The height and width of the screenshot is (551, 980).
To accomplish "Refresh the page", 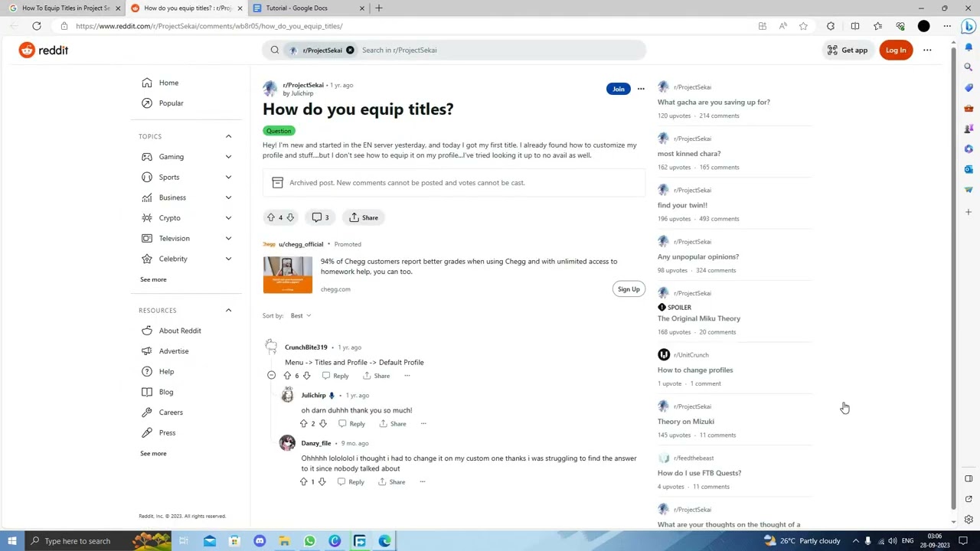I will point(36,26).
